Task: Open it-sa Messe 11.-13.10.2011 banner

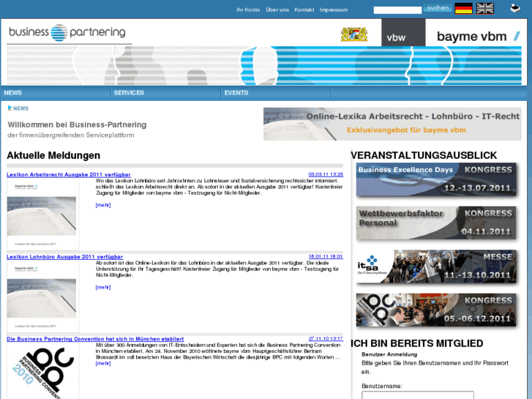Action: pos(436,266)
